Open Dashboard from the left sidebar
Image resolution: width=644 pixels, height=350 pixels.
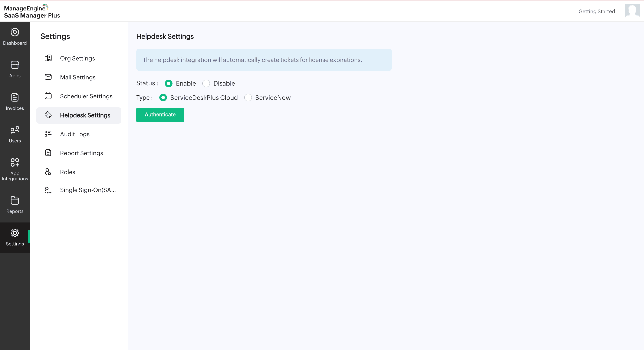[x=15, y=36]
